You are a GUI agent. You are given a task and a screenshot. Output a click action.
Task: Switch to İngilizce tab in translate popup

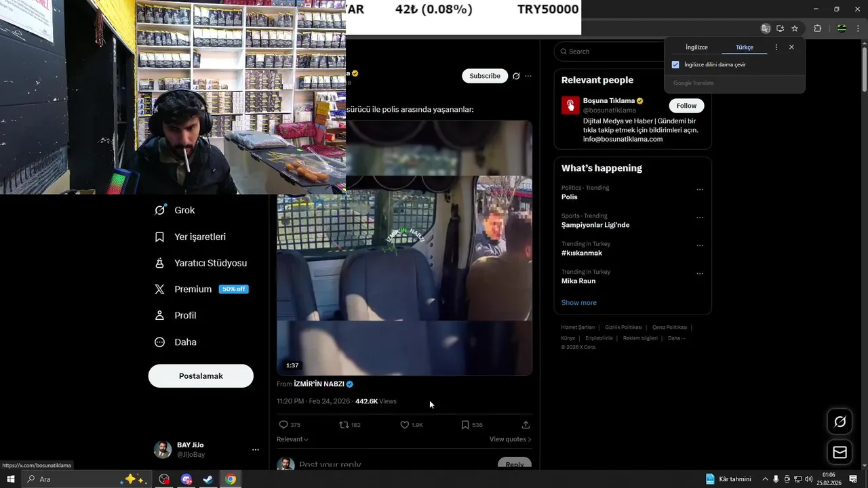pyautogui.click(x=696, y=47)
